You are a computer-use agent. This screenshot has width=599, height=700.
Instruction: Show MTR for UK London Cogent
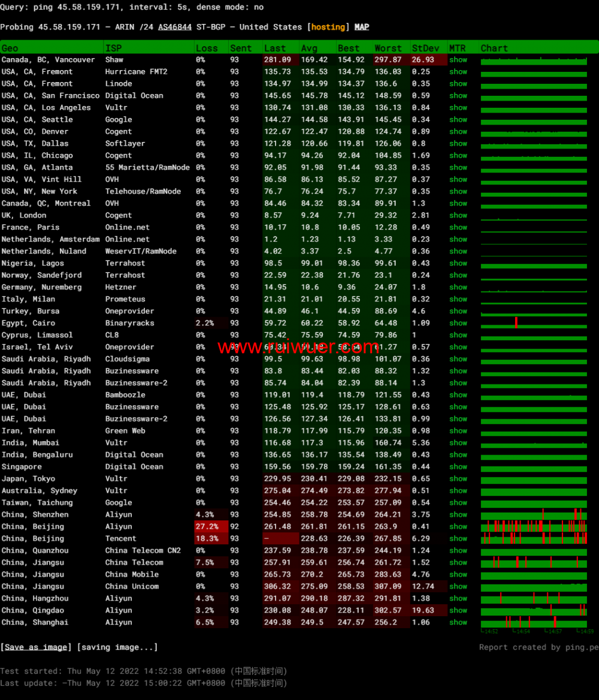click(x=458, y=216)
